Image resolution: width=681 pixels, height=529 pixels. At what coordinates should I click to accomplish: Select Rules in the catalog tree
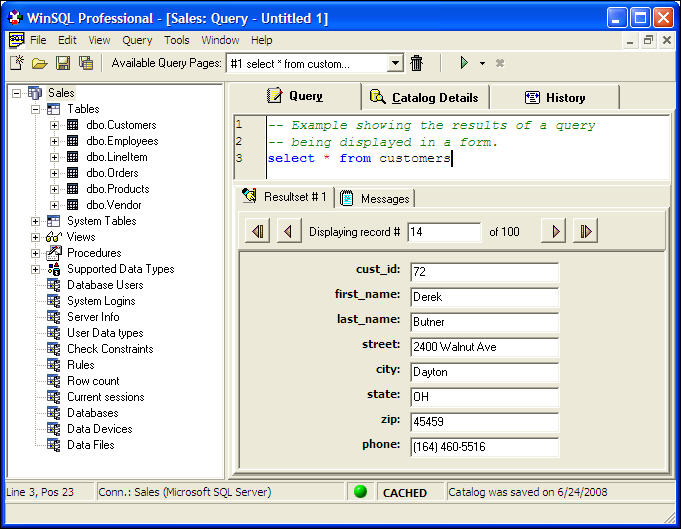point(81,365)
